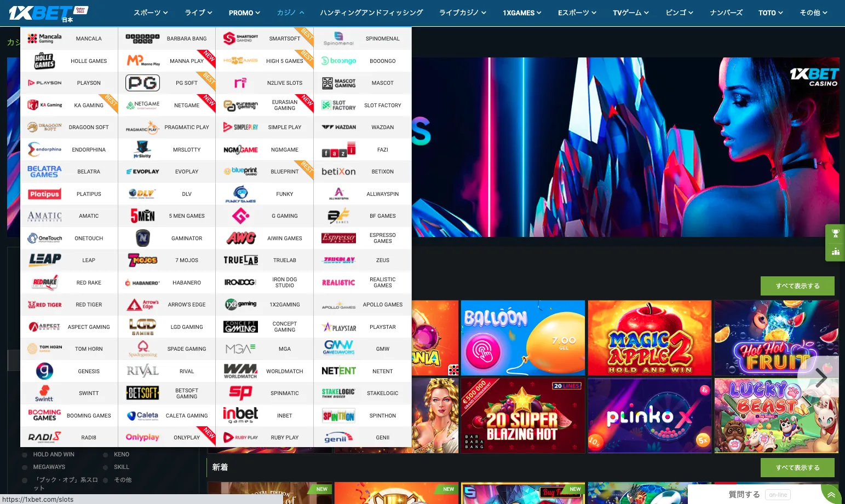This screenshot has height=504, width=845.
Task: Open the ナンバーズ menu item
Action: point(726,13)
